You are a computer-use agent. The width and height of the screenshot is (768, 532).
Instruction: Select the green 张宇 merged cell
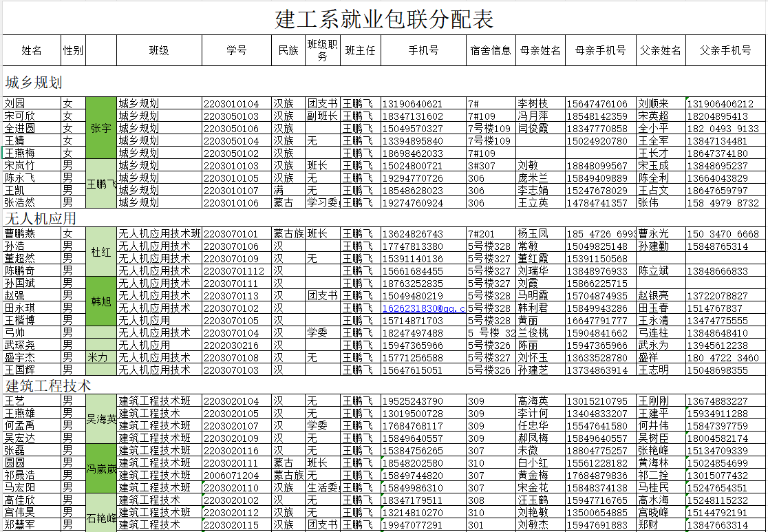pyautogui.click(x=101, y=128)
